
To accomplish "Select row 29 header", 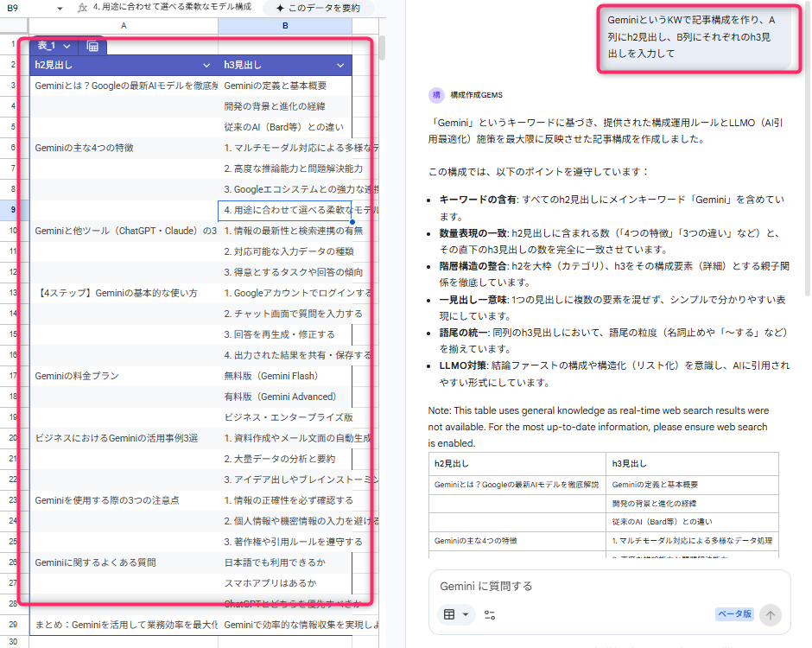I will point(14,624).
